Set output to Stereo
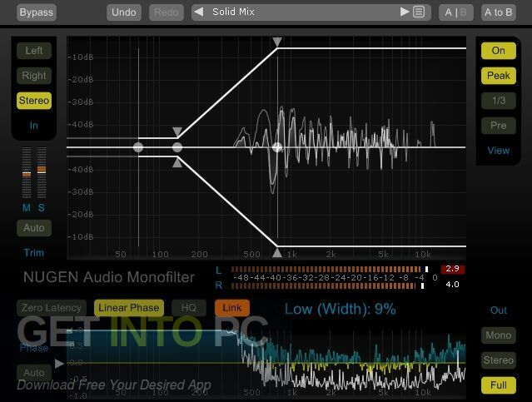The height and width of the screenshot is (402, 532). 499,360
